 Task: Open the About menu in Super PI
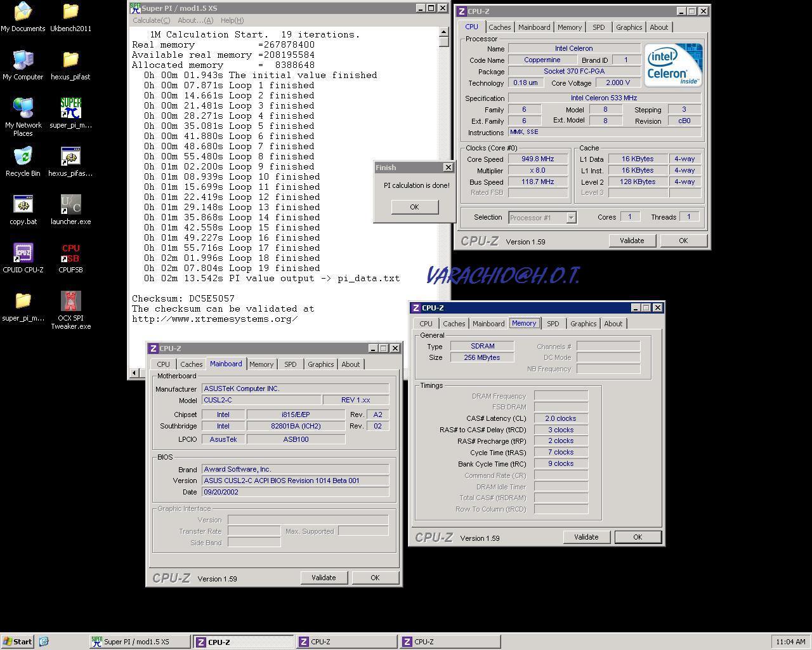point(195,20)
